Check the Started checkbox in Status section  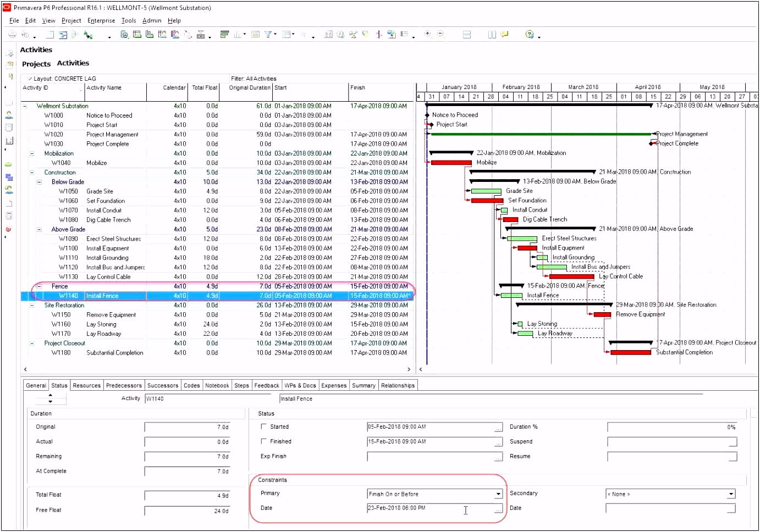point(264,426)
